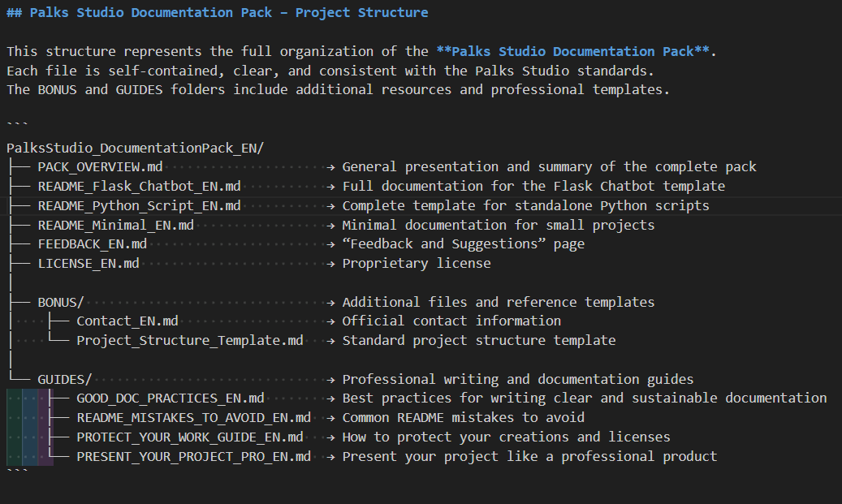Click PROTECT_YOUR_WORK_GUIDE_EN.md file name
The image size is (842, 504).
pos(190,437)
